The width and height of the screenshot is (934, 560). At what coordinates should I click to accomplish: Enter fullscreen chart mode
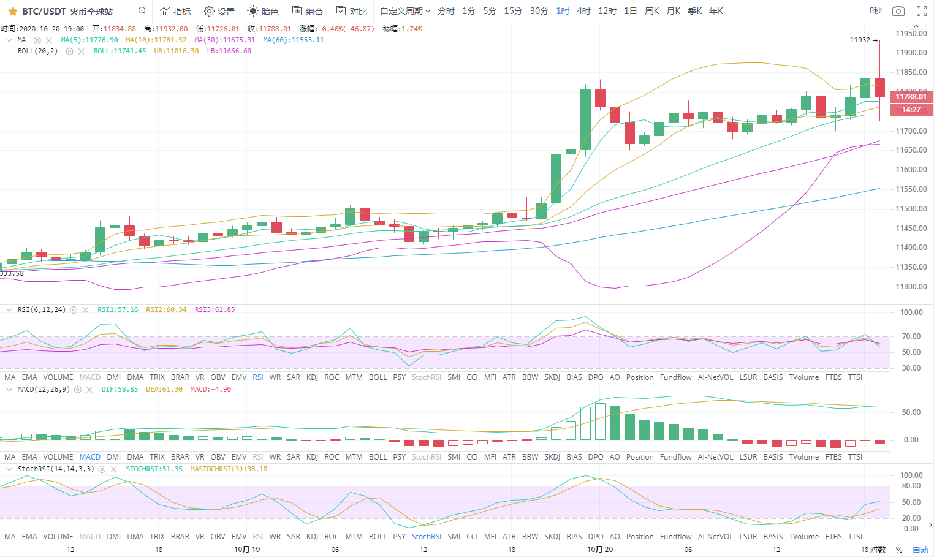point(922,11)
